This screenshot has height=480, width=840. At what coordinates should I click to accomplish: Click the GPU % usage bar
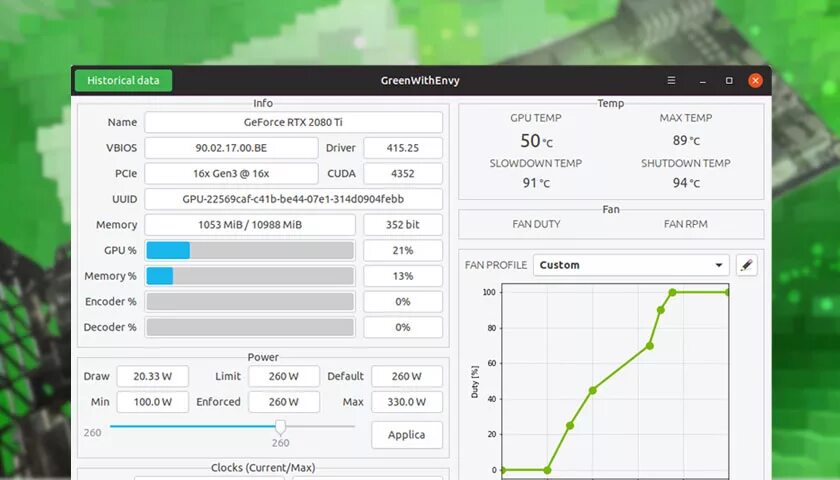point(250,250)
